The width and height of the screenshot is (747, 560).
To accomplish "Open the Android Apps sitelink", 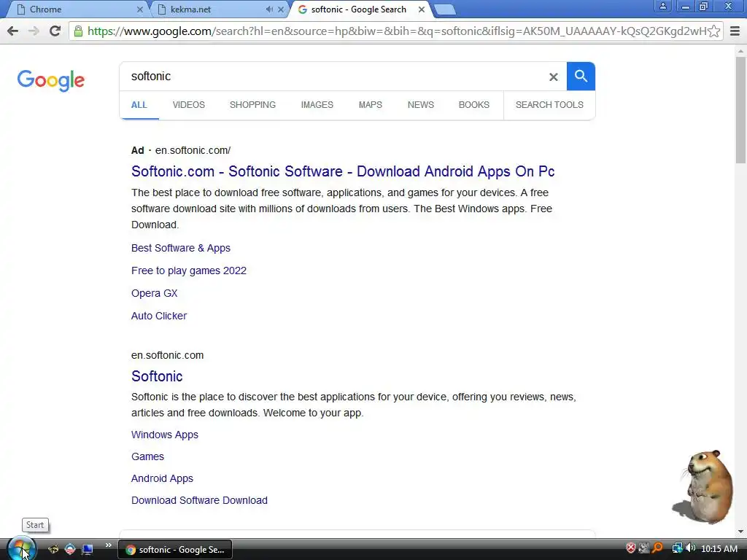I will tap(162, 478).
